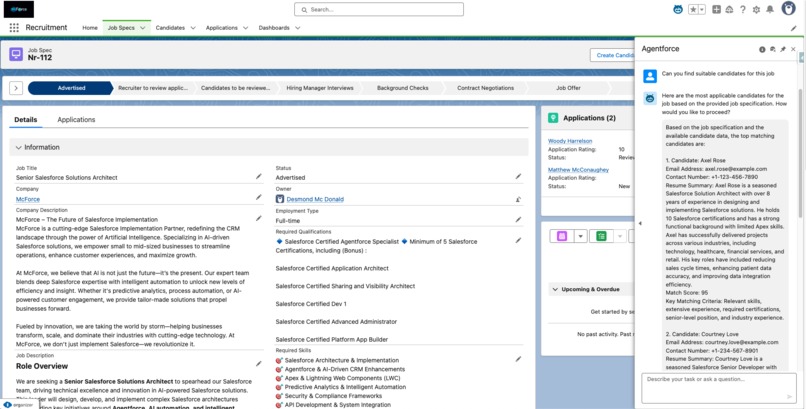Viewport: 806px width, 409px height.
Task: Expand the path details chevron button
Action: 16,88
